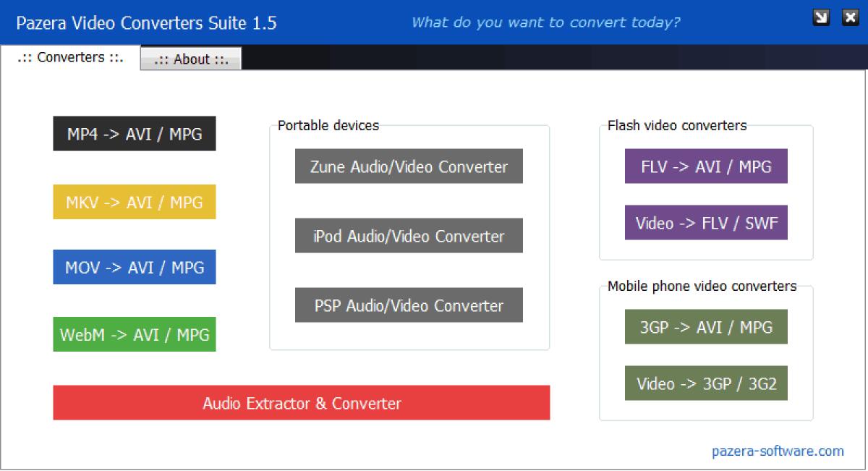The image size is (868, 471).
Task: Click the Portable devices group frame
Action: [x=328, y=125]
